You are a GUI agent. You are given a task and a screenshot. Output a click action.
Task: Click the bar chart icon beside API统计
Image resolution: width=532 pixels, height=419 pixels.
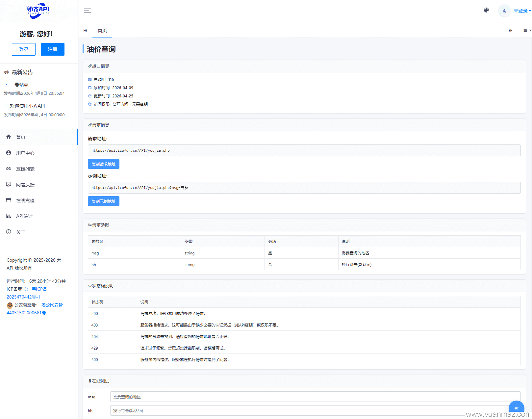pyautogui.click(x=9, y=216)
